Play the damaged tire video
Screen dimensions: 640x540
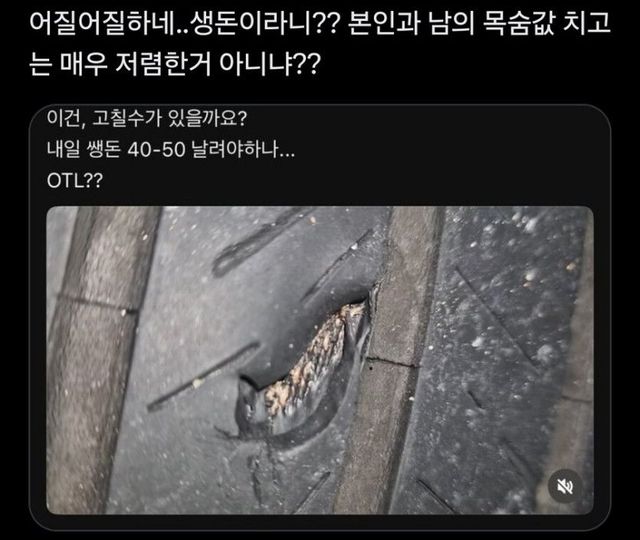point(320,360)
